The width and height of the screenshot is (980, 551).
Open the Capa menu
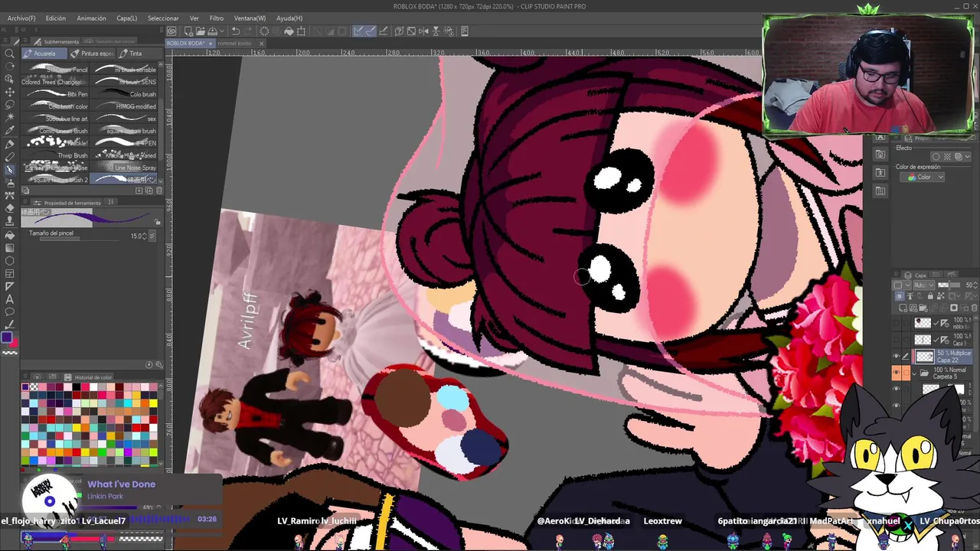point(126,18)
